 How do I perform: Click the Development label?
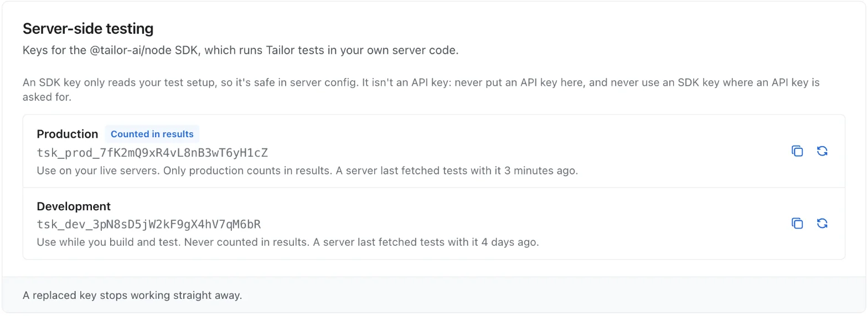74,206
